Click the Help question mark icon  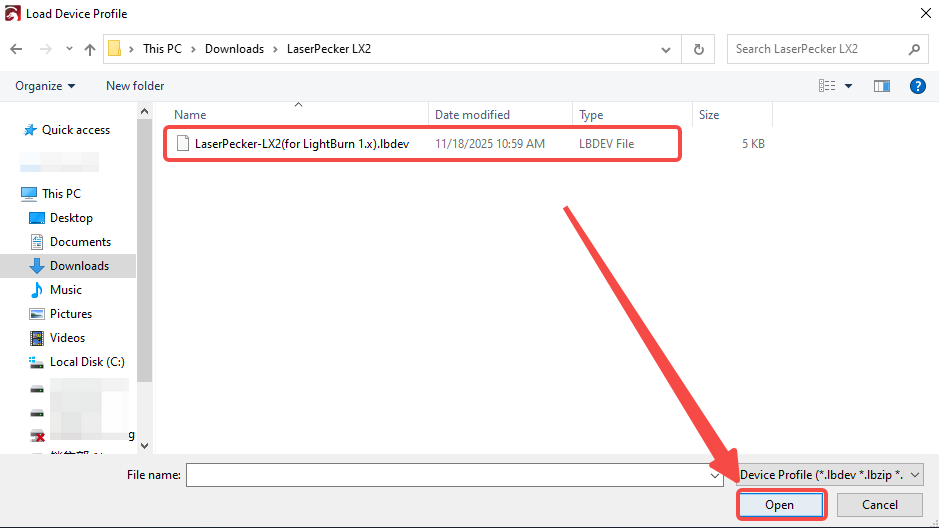tap(917, 86)
